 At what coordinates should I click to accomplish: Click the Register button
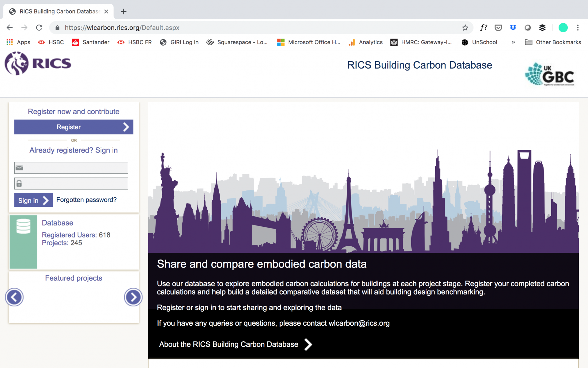(x=73, y=127)
